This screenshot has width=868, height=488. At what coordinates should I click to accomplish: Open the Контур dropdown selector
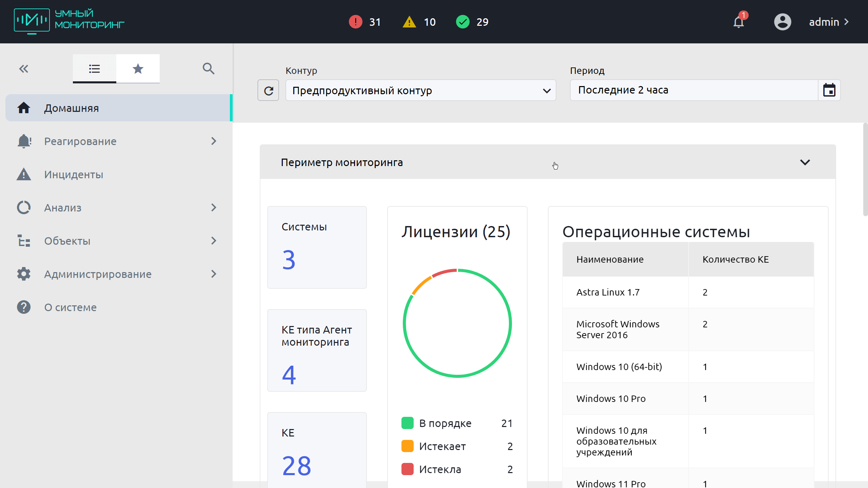point(420,90)
